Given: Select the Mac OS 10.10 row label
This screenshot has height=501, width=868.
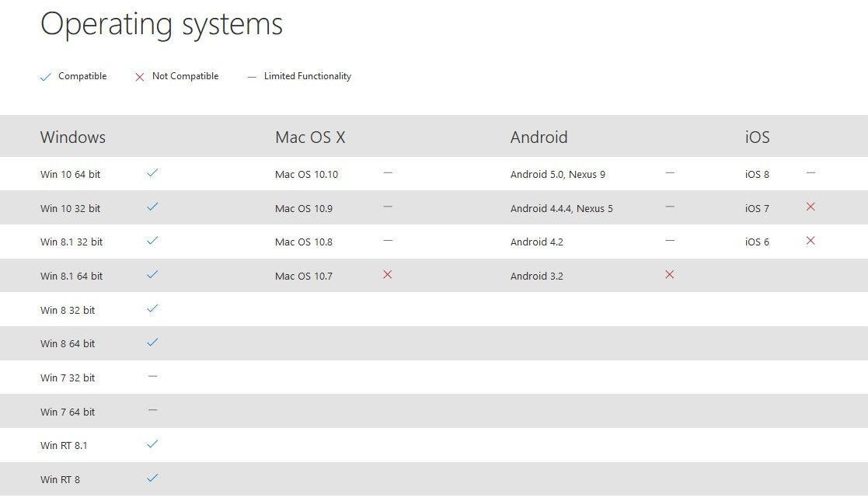Looking at the screenshot, I should coord(306,174).
